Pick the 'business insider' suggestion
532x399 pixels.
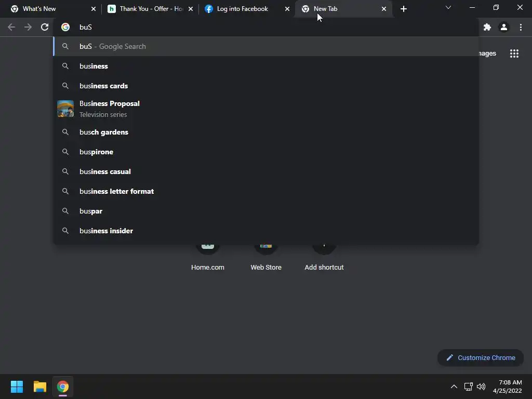coord(267,231)
